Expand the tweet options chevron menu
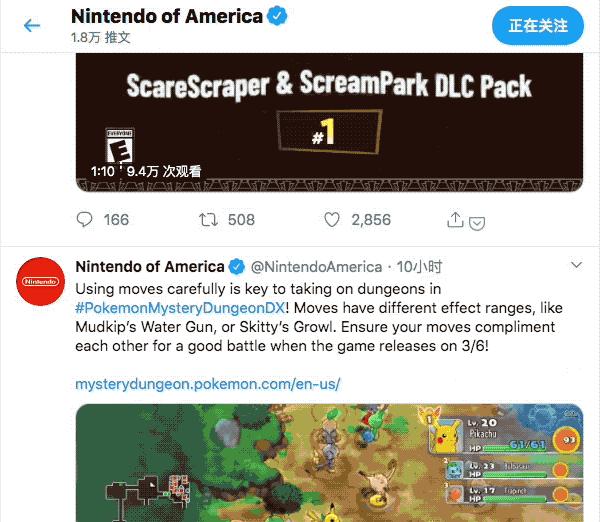 point(576,265)
